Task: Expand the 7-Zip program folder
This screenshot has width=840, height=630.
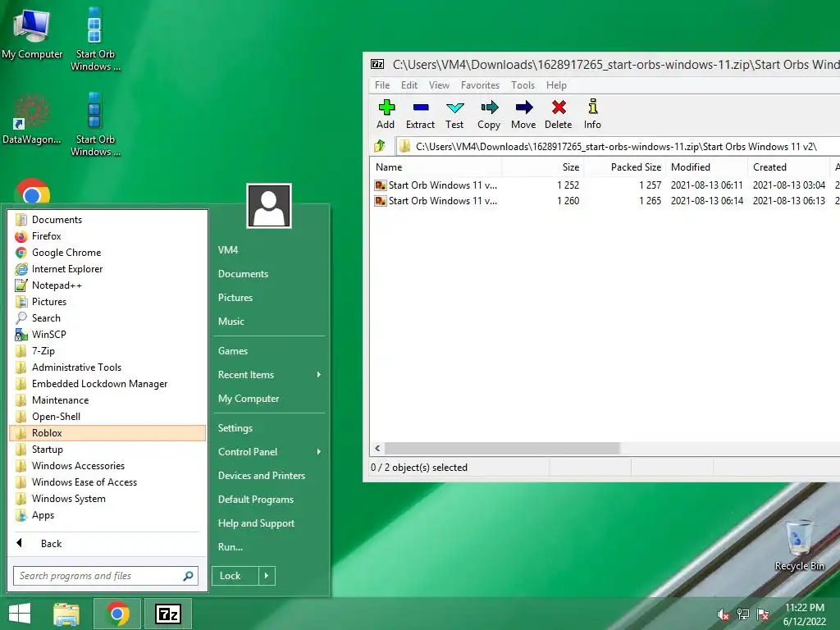Action: (107, 351)
